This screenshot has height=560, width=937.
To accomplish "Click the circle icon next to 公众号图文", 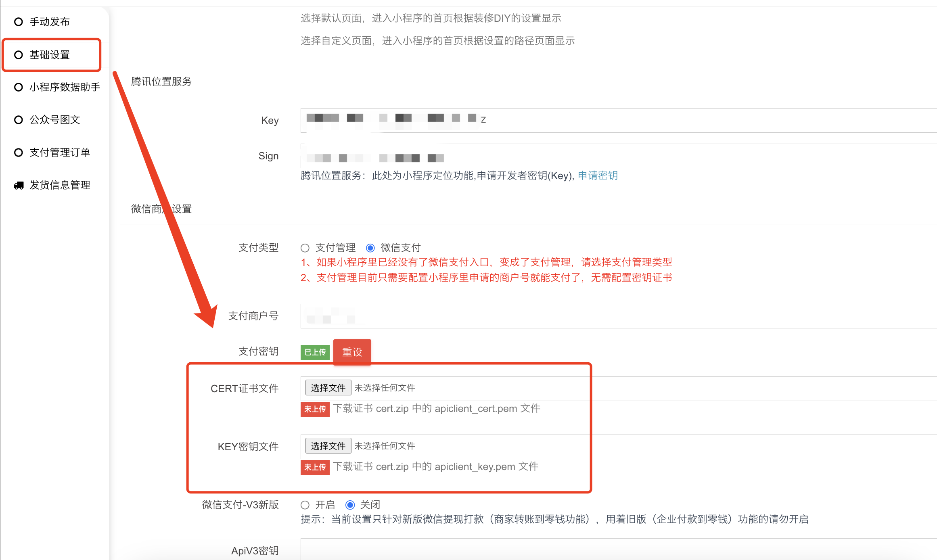I will click(x=18, y=120).
